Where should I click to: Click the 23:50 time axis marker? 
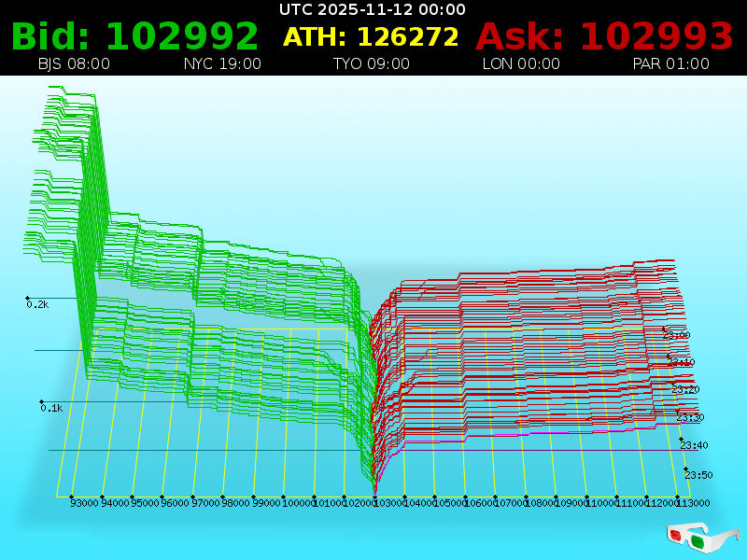tap(698, 474)
